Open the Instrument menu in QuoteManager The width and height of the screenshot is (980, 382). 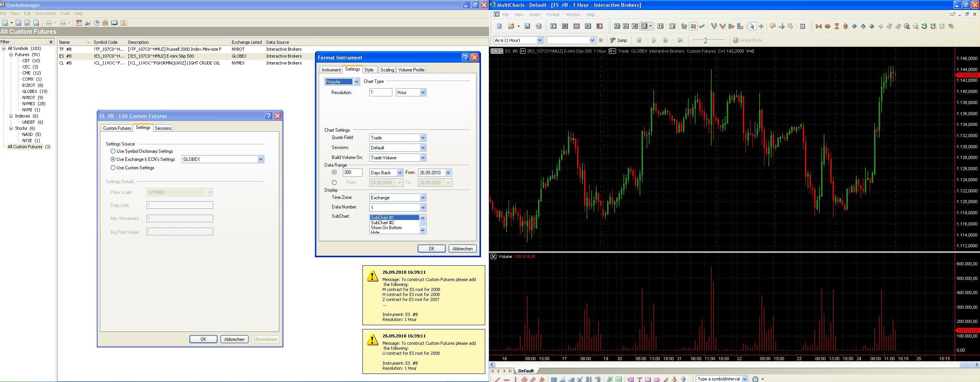point(45,13)
